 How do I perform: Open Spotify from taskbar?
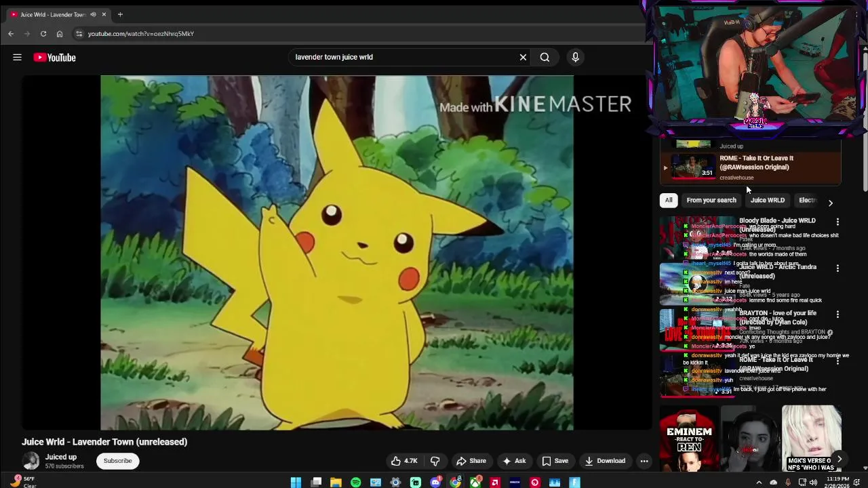coord(355,483)
